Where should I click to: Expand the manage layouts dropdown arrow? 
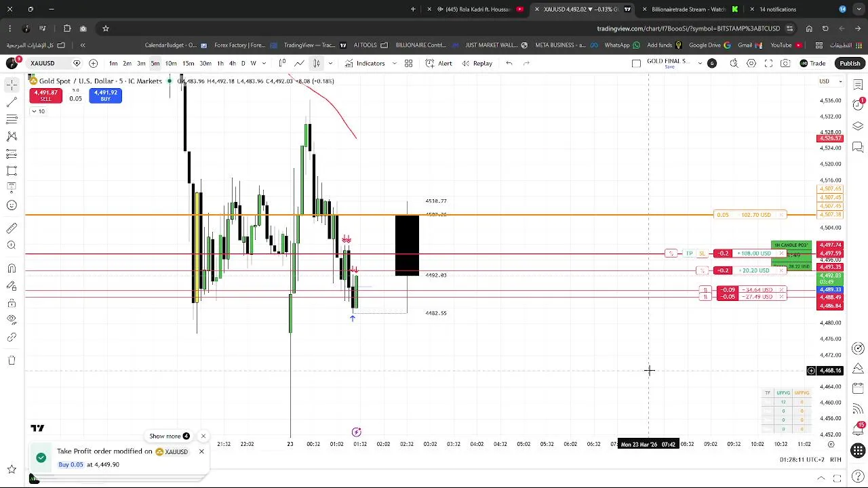click(700, 63)
